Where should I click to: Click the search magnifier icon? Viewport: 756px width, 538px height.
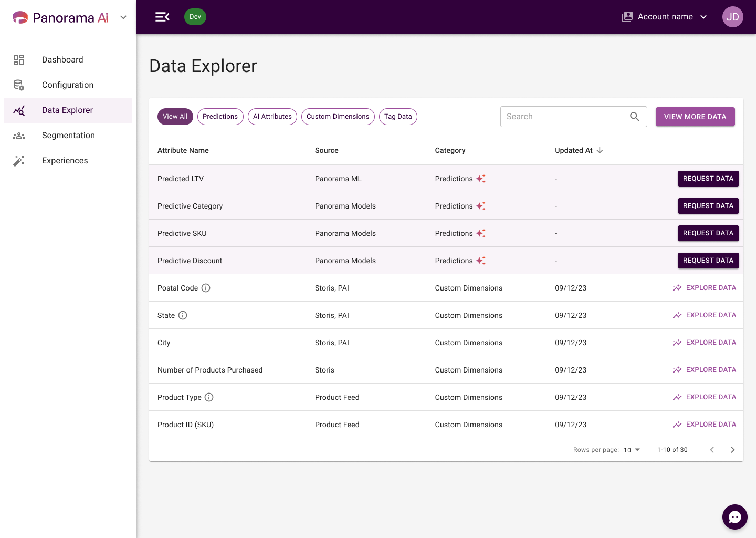tap(634, 117)
